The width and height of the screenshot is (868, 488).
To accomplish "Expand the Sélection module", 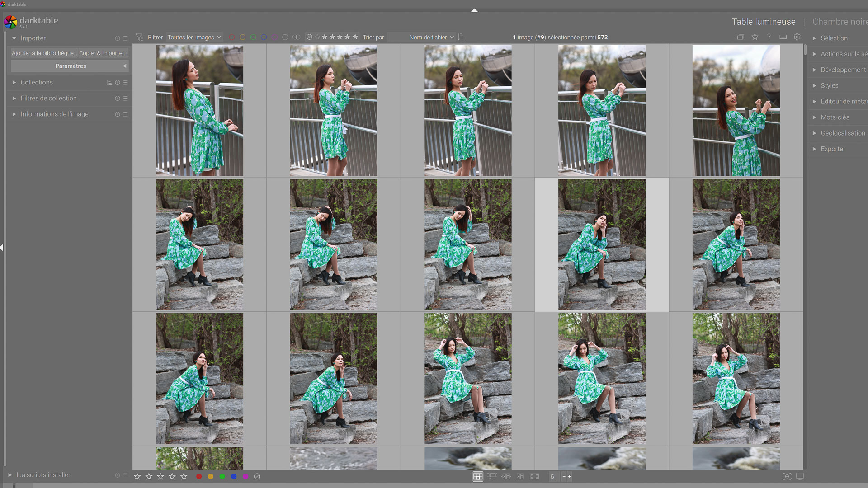I will click(814, 38).
